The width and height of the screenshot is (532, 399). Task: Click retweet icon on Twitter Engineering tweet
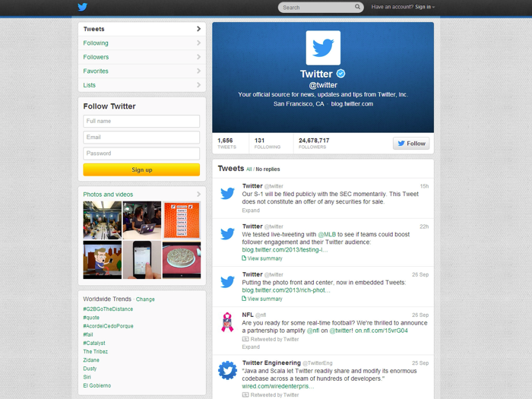click(245, 394)
